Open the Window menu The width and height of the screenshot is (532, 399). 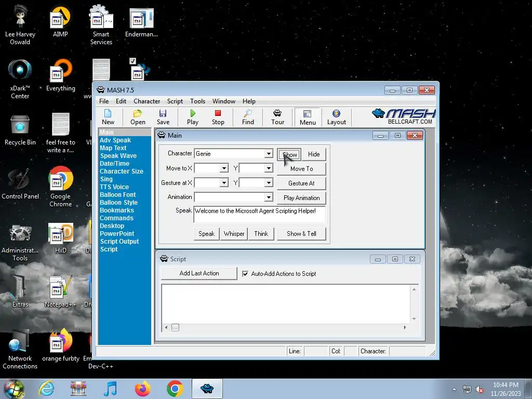pyautogui.click(x=223, y=101)
